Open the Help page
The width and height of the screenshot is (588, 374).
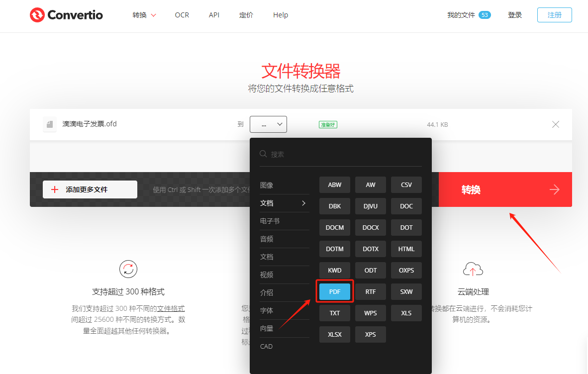pos(281,15)
